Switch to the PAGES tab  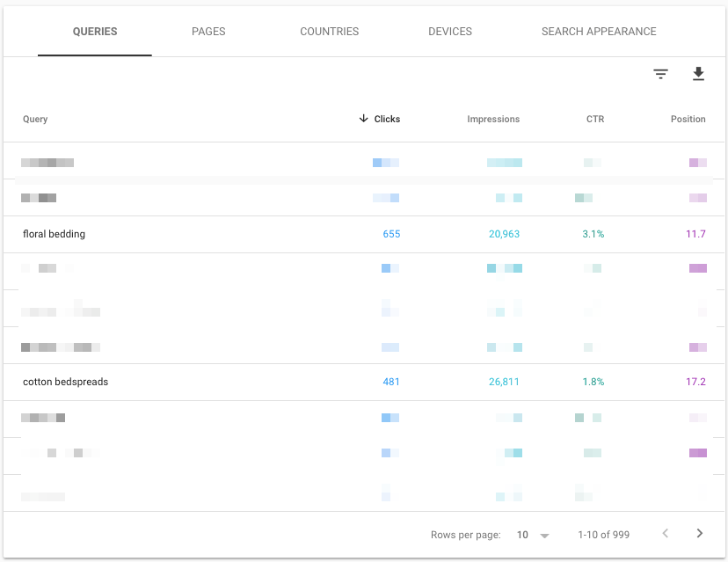(208, 31)
